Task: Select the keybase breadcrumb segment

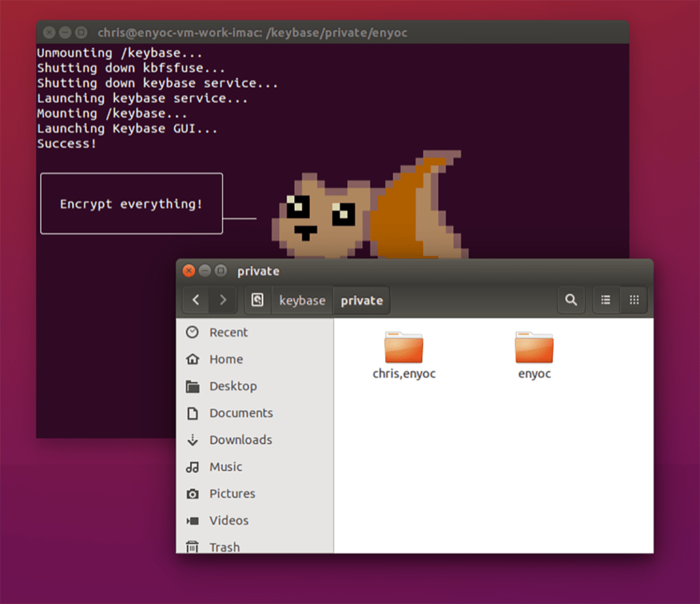Action: click(301, 300)
